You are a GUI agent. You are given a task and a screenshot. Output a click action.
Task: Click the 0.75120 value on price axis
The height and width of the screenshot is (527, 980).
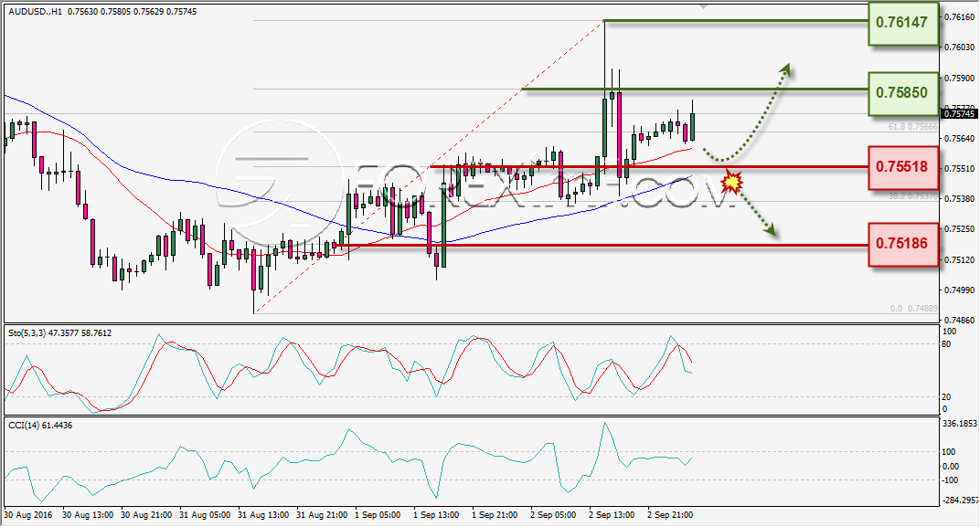click(959, 259)
